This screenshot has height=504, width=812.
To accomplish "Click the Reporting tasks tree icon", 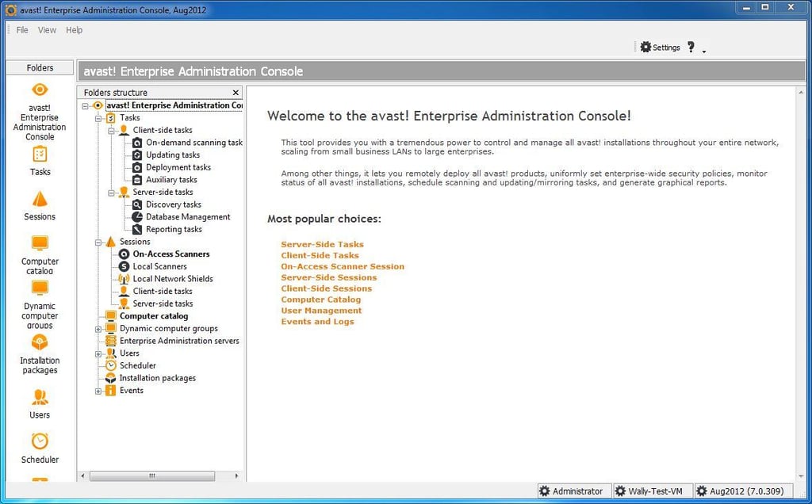I will 137,229.
